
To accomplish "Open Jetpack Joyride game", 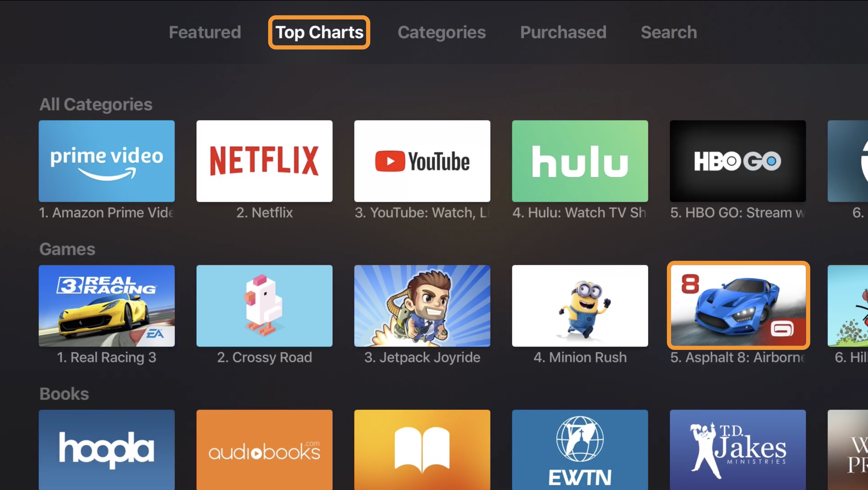I will 422,305.
